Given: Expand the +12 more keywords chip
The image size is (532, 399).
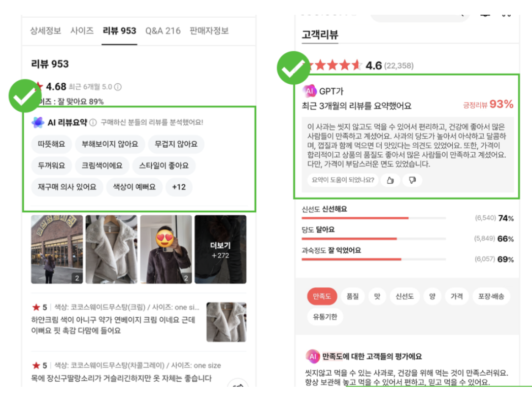Looking at the screenshot, I should click(179, 187).
